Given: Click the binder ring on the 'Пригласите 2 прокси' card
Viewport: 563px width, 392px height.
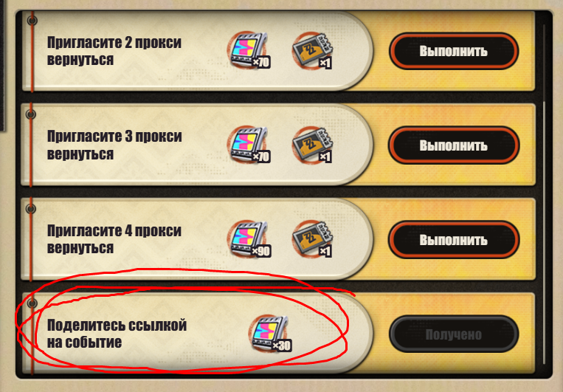Looking at the screenshot, I should coord(32,20).
